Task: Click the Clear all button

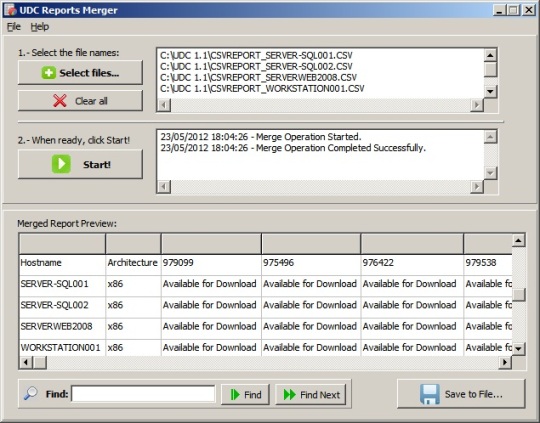Action: click(80, 101)
